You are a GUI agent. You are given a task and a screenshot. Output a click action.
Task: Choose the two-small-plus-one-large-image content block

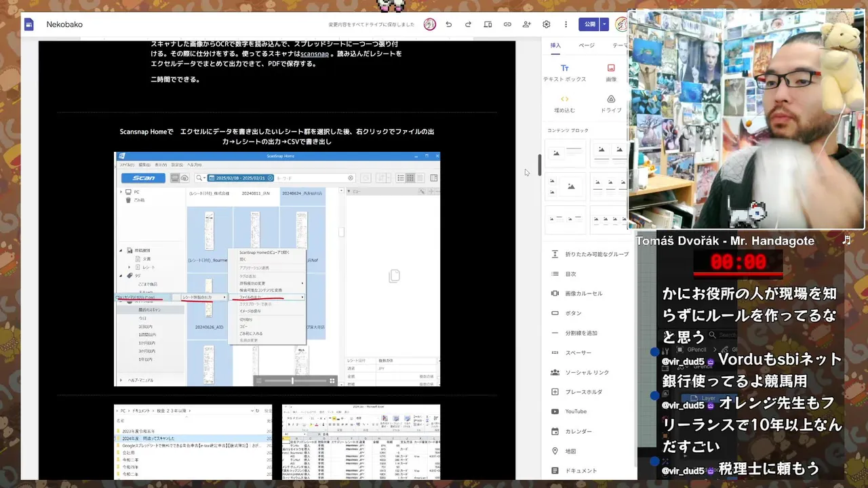pyautogui.click(x=566, y=186)
